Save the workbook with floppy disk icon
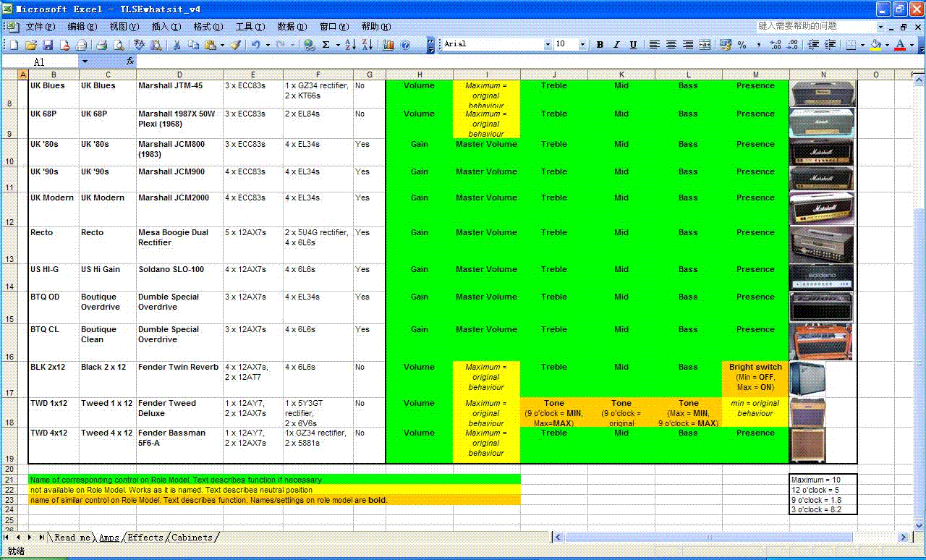The width and height of the screenshot is (926, 560). pos(48,45)
